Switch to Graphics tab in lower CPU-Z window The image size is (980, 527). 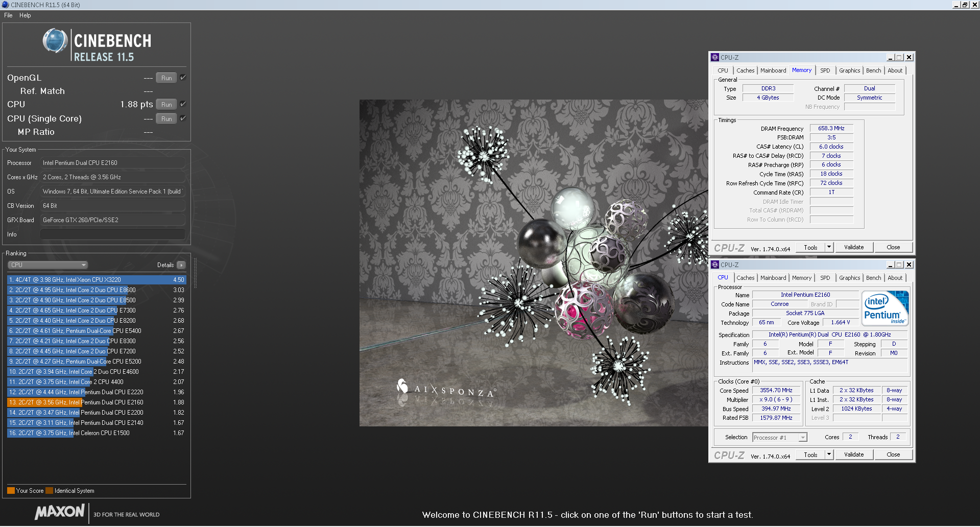coord(849,278)
